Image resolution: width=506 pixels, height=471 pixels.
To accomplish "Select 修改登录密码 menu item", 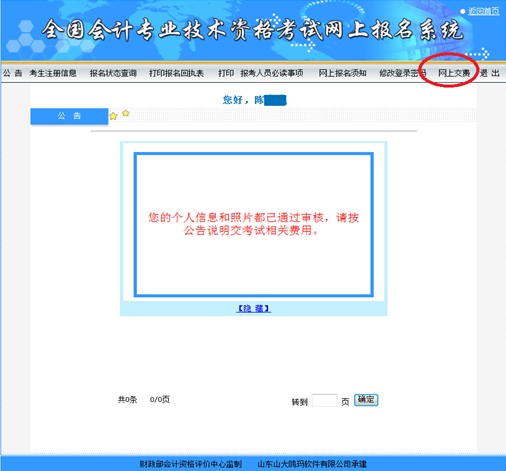I will tap(402, 73).
